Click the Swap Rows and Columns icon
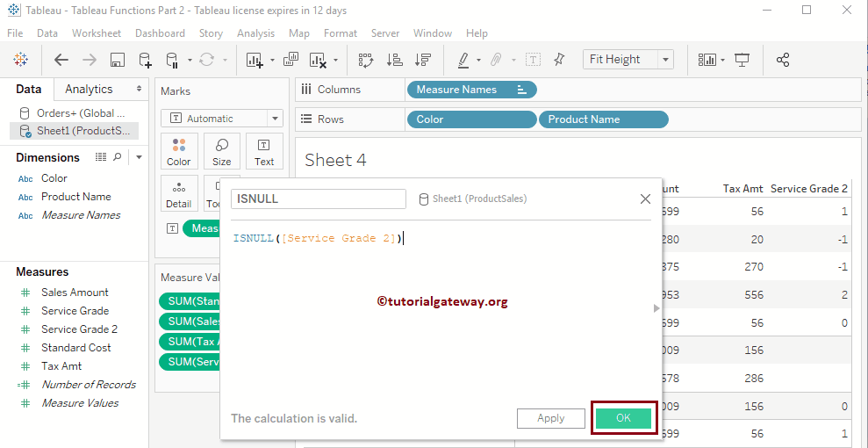868x448 pixels. tap(367, 60)
